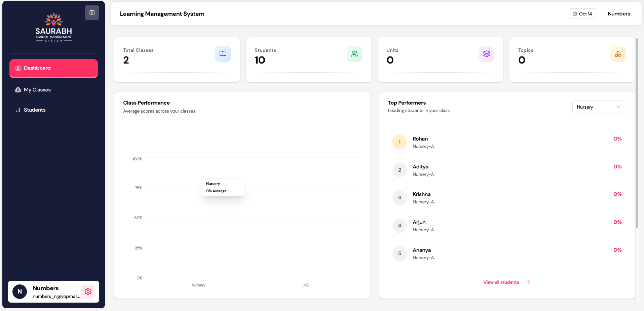Click the LKG label on the chart axis
644x311 pixels.
click(x=306, y=285)
